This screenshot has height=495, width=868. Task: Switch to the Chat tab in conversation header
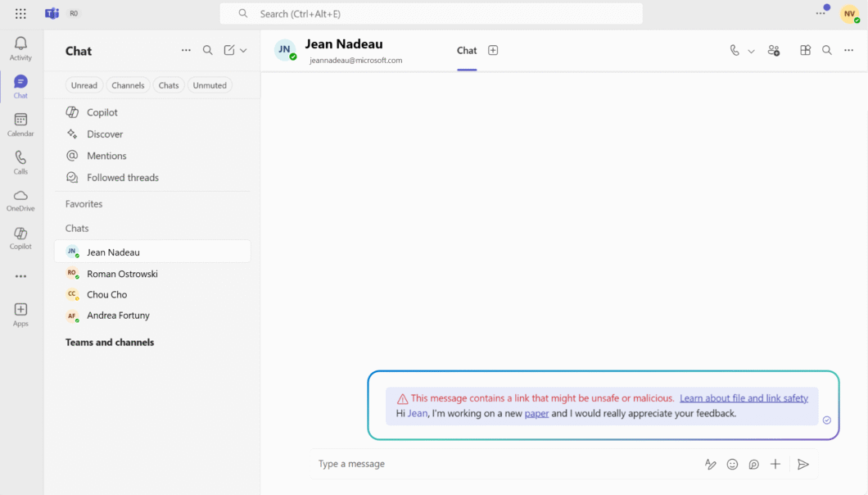[466, 50]
